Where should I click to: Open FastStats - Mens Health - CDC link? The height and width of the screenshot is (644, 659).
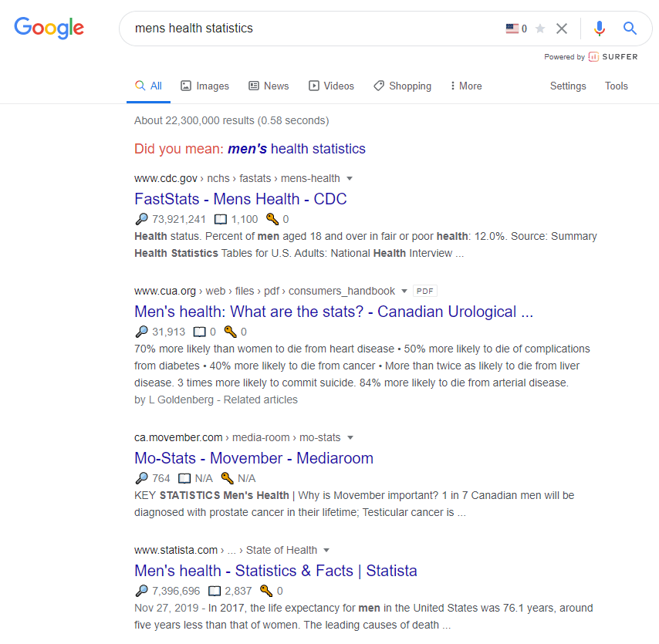241,199
